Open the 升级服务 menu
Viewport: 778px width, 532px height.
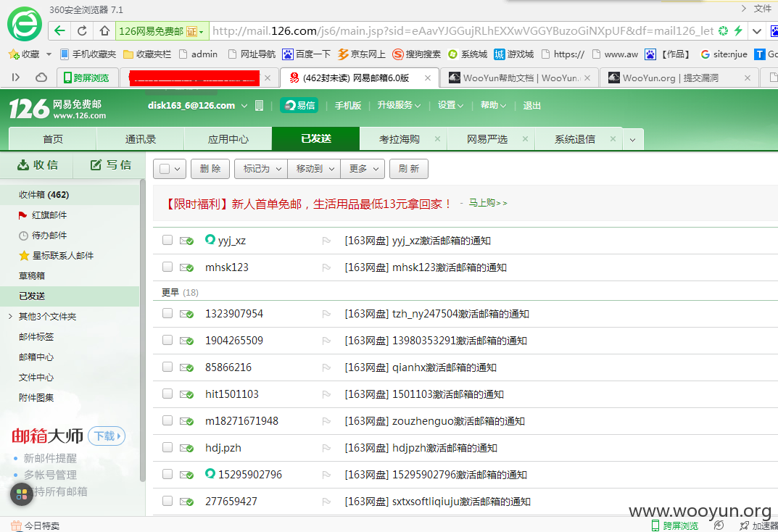[399, 105]
